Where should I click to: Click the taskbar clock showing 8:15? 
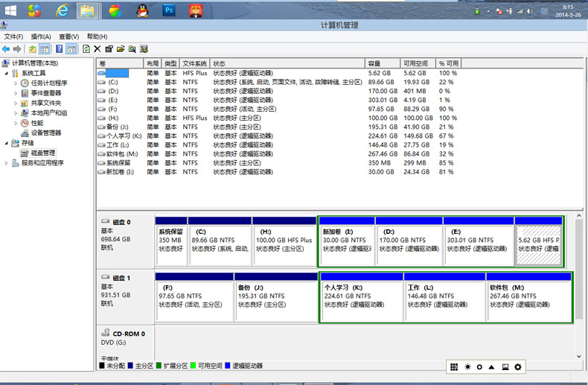coord(568,11)
